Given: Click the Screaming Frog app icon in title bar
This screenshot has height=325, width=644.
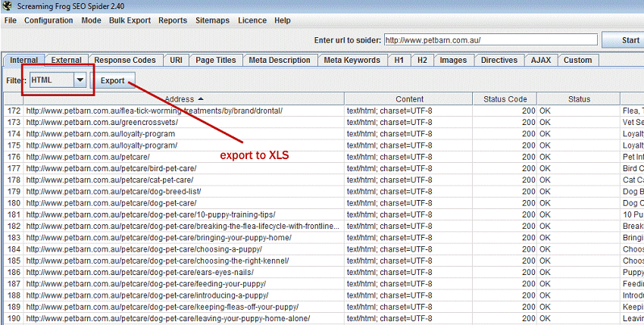Looking at the screenshot, I should (x=7, y=6).
